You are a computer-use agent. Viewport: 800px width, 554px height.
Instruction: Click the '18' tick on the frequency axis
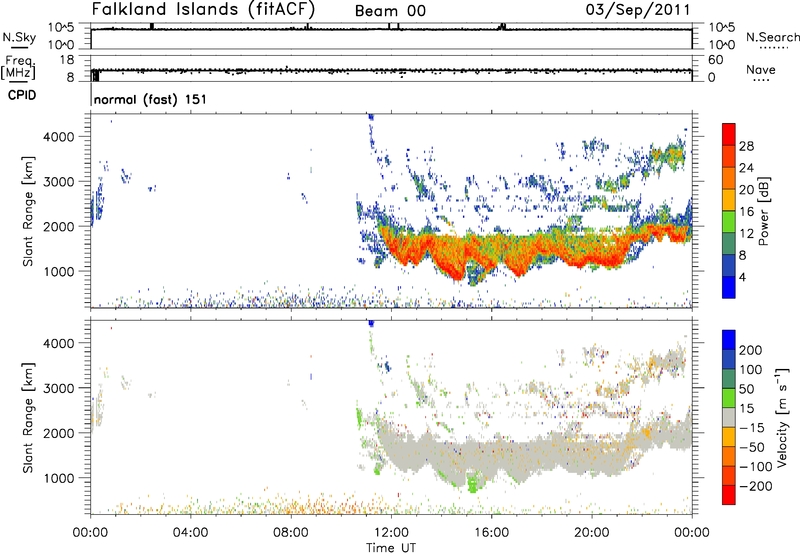coord(67,60)
